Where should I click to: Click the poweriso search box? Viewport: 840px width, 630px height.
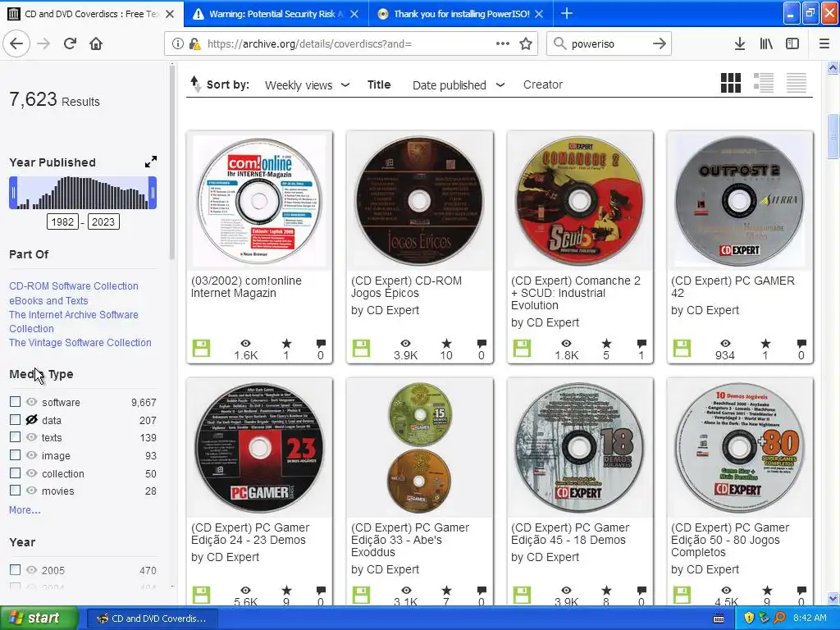608,44
